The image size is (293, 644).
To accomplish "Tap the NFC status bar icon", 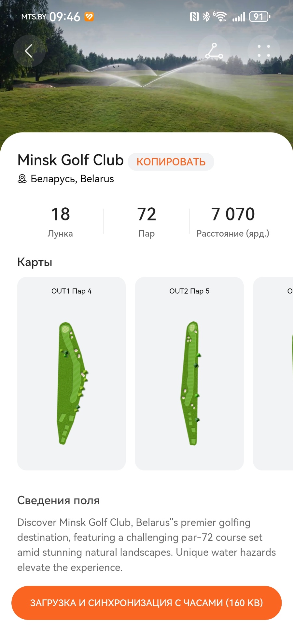I will 194,17.
